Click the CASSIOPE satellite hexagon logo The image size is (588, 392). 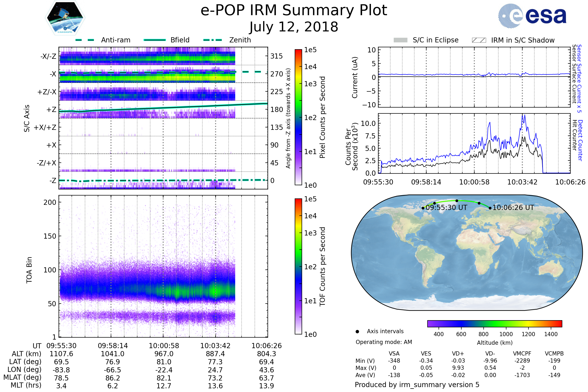point(65,18)
